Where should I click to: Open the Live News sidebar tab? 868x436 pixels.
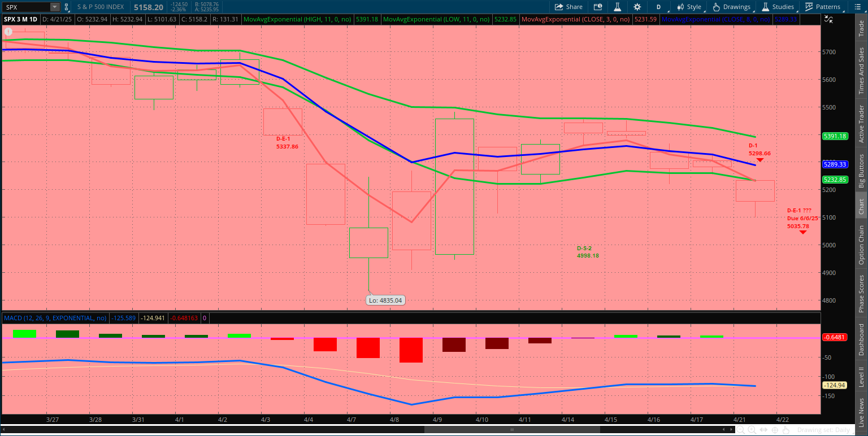click(x=861, y=412)
